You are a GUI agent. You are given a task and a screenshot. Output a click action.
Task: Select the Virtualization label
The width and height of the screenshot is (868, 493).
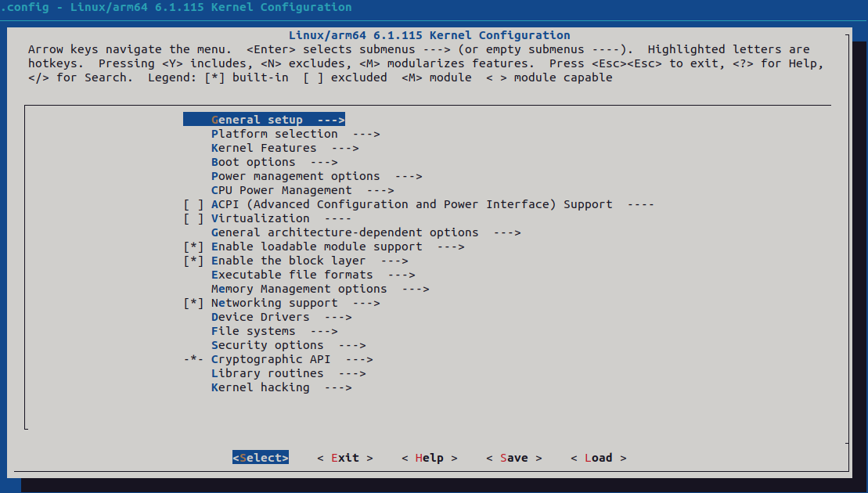(x=260, y=218)
